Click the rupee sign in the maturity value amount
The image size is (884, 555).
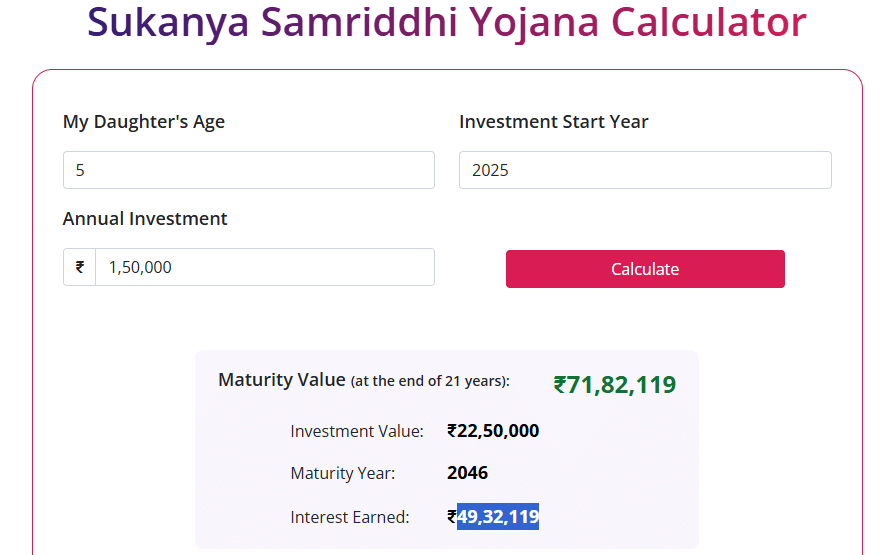pyautogui.click(x=560, y=386)
